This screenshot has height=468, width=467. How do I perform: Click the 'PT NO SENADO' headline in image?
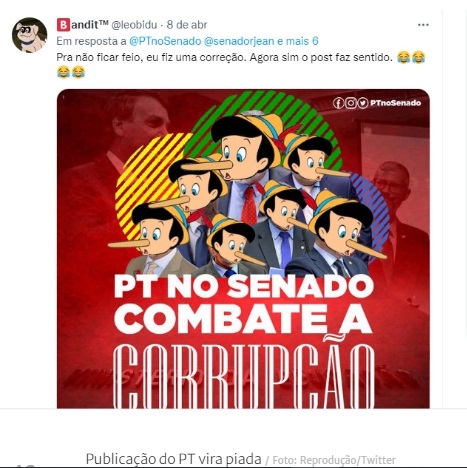pos(244,287)
